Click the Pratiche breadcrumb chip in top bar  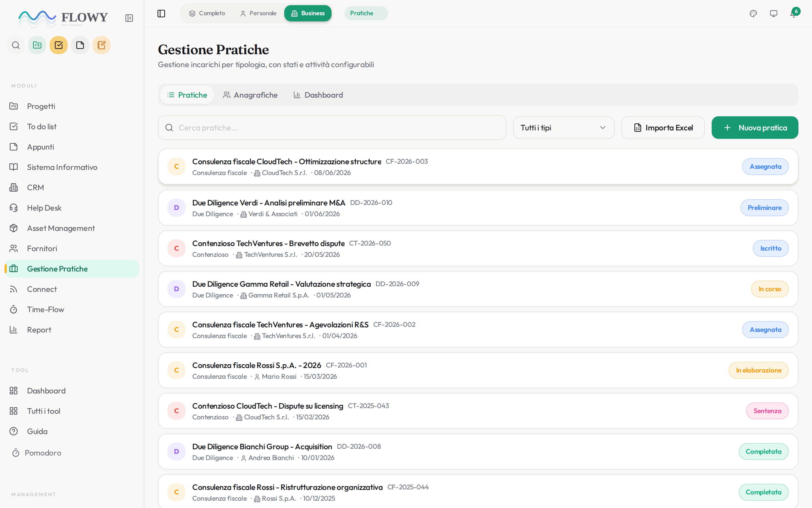(366, 14)
